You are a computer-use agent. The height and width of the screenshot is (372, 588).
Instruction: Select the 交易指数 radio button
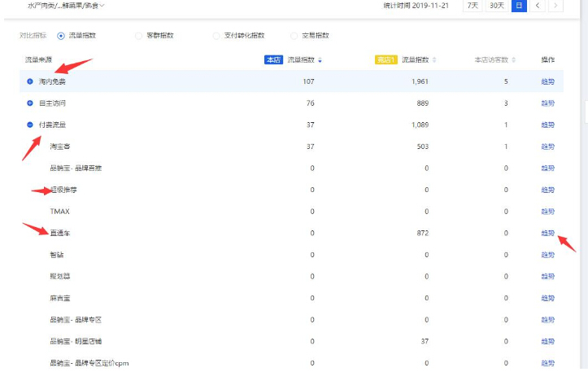[x=294, y=36]
